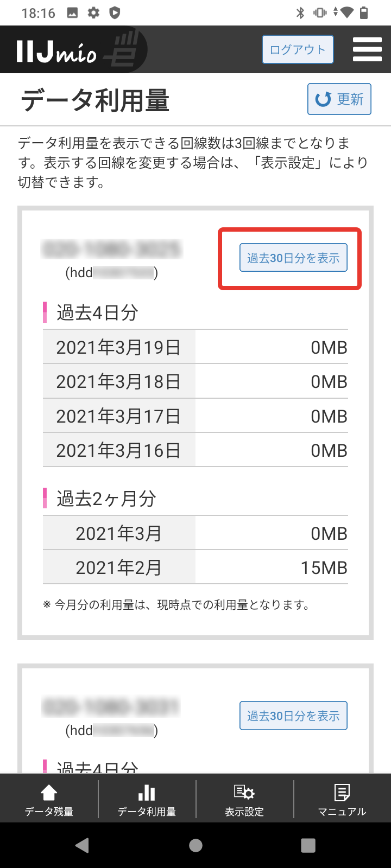The height and width of the screenshot is (868, 391).
Task: Tap the Android back navigation button
Action: [x=83, y=845]
